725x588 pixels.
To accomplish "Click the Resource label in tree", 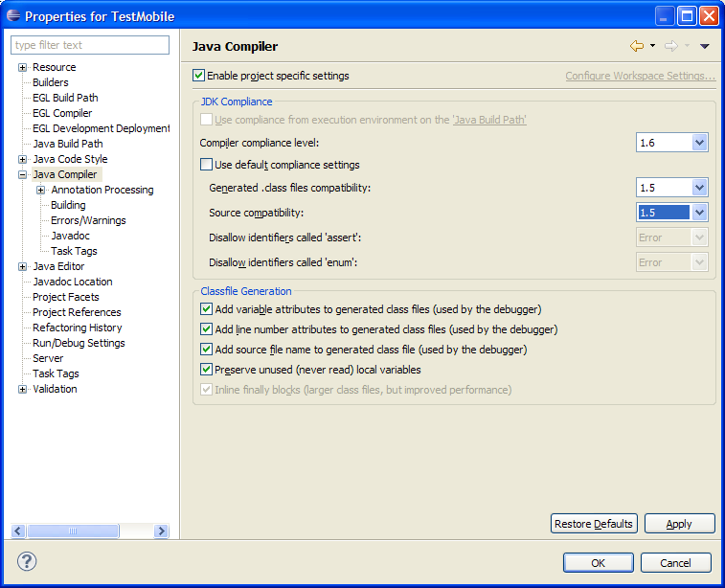I will (x=54, y=67).
